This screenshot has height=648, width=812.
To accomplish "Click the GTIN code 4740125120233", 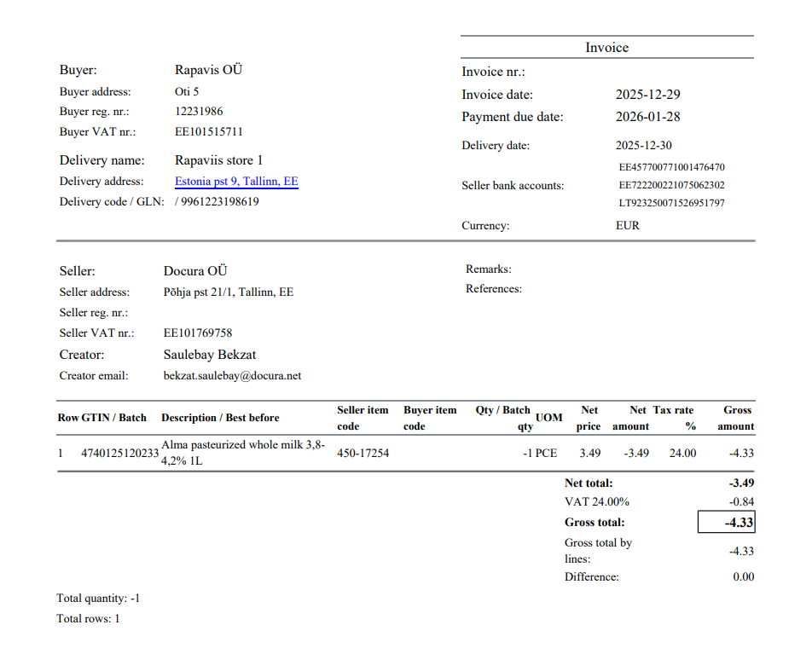I will tap(119, 454).
